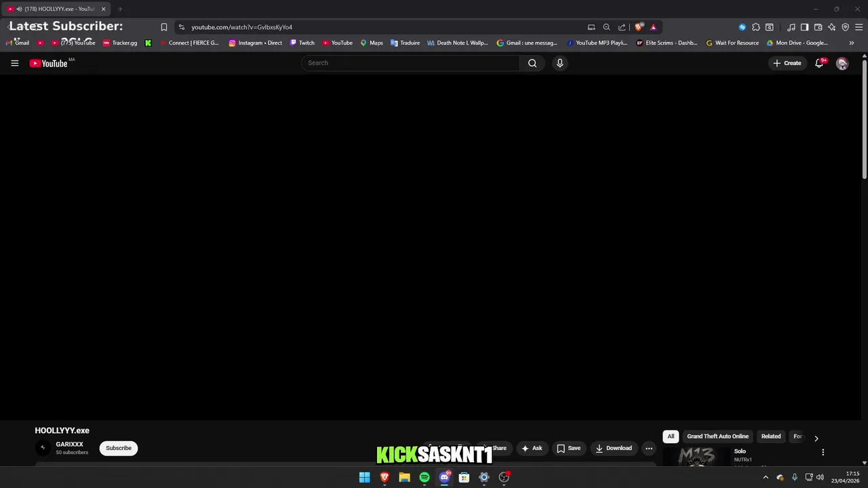Image resolution: width=868 pixels, height=488 pixels.
Task: Show next filter chips with arrow
Action: pyautogui.click(x=816, y=438)
